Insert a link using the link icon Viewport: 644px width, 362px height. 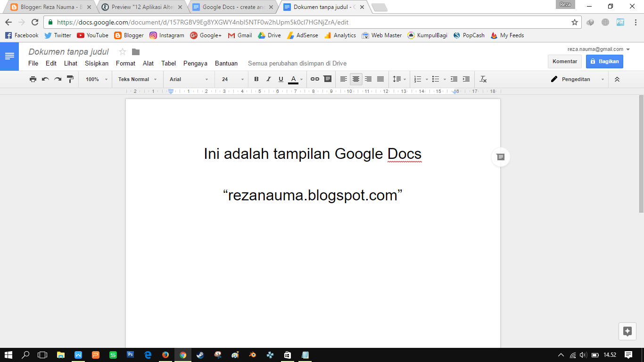point(314,79)
